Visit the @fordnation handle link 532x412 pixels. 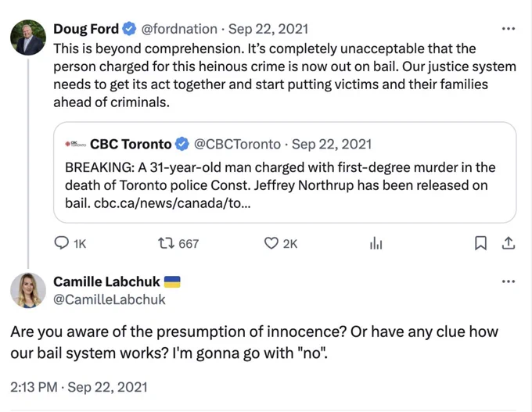pyautogui.click(x=179, y=29)
